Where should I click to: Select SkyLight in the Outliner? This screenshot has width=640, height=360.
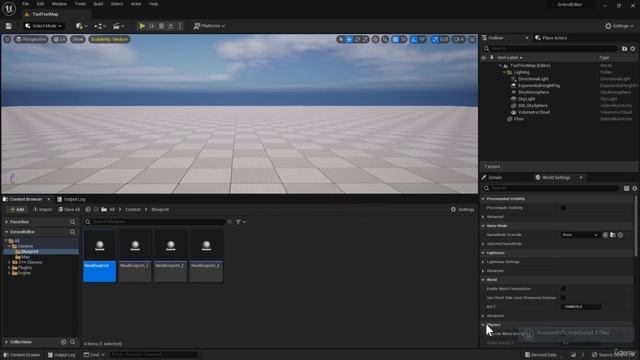point(527,99)
